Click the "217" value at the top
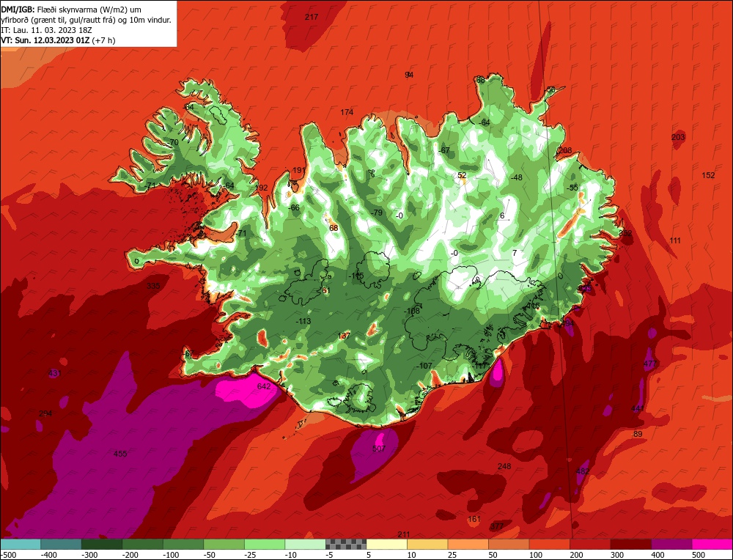This screenshot has width=733, height=560. pyautogui.click(x=312, y=18)
